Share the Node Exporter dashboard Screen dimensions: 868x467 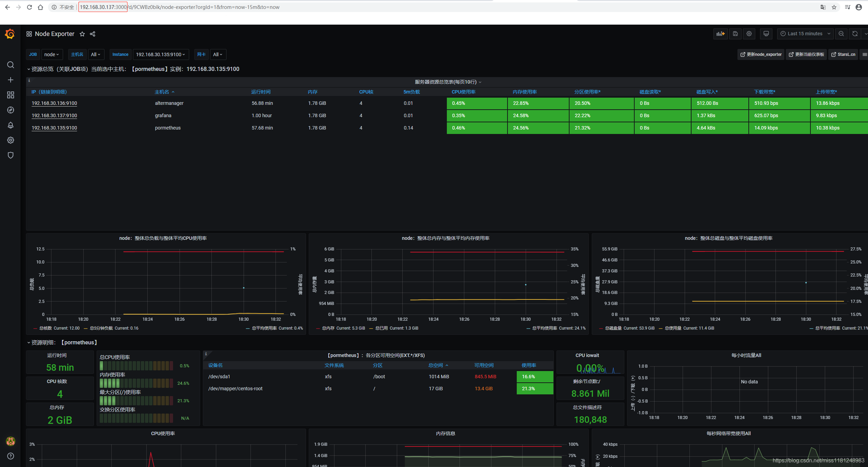93,34
